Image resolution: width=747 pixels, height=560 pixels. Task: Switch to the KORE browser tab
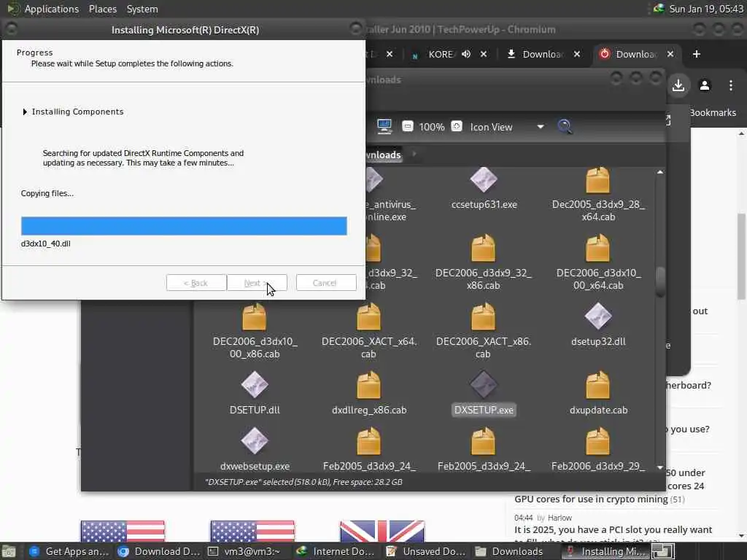[440, 54]
